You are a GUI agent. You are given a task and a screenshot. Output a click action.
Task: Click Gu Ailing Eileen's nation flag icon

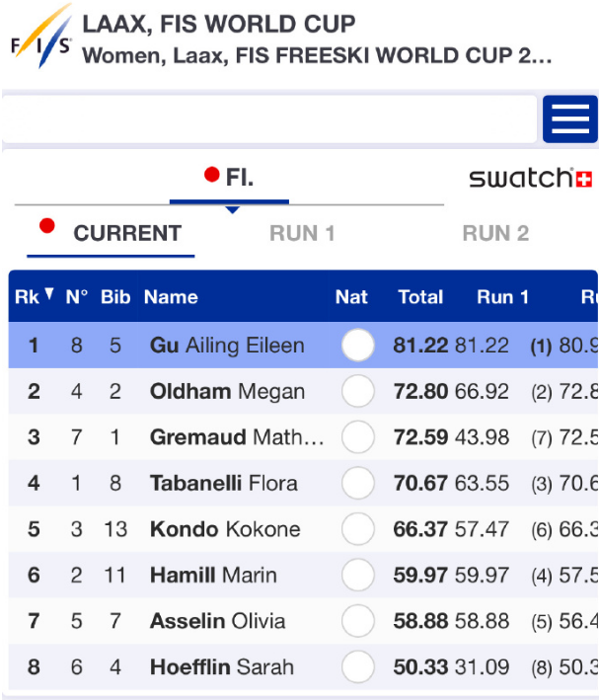point(357,346)
